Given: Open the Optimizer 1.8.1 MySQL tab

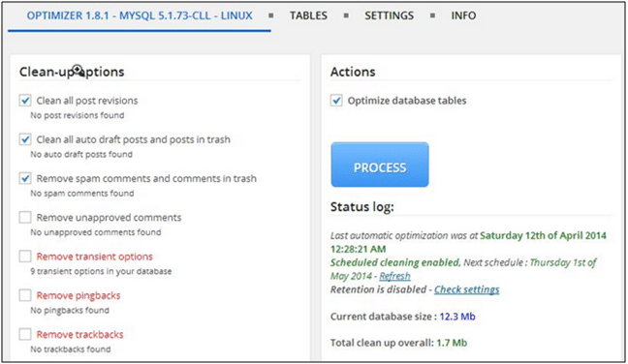Looking at the screenshot, I should coord(140,15).
